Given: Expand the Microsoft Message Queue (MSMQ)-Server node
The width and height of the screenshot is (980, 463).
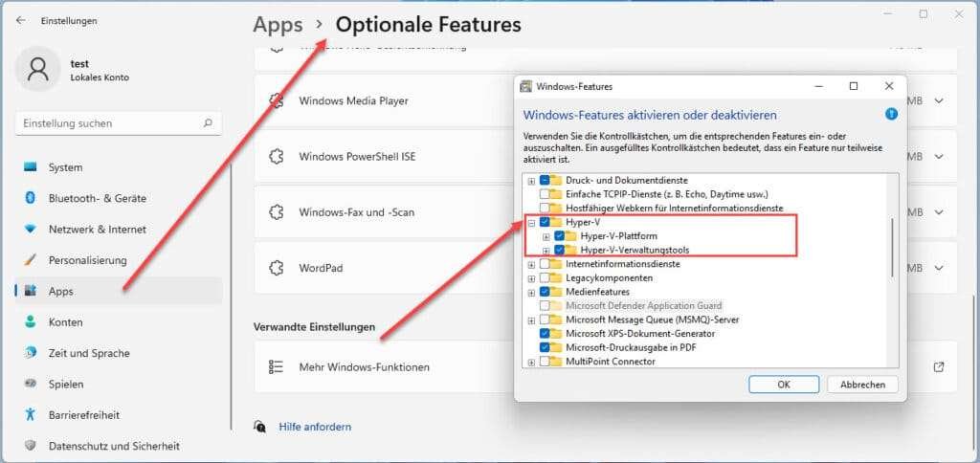Looking at the screenshot, I should (x=531, y=320).
